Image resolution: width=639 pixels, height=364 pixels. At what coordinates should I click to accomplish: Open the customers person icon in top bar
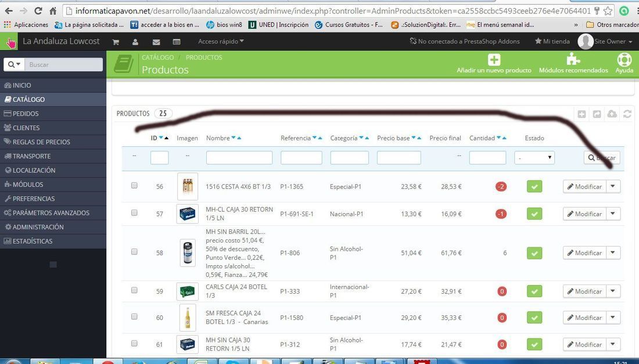[x=135, y=42]
